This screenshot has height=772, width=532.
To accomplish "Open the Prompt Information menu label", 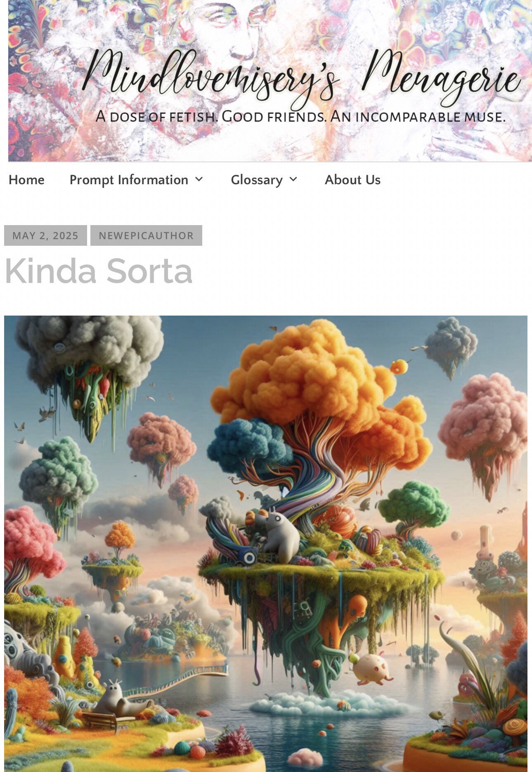I will [x=129, y=180].
